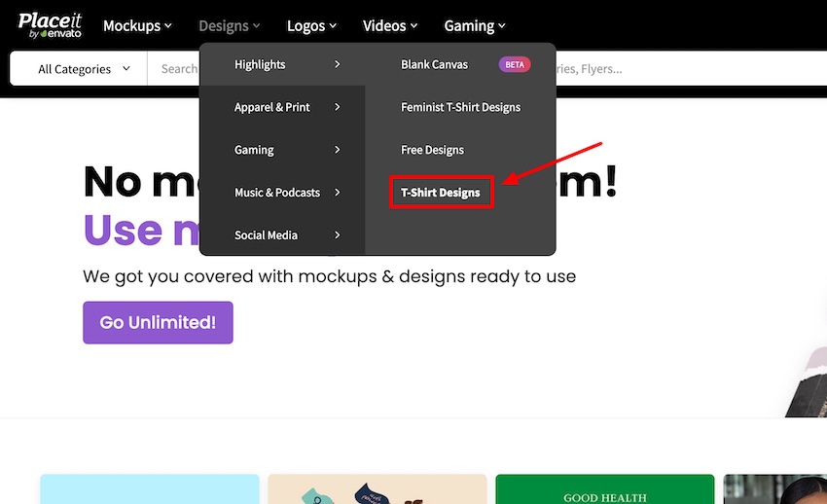The image size is (827, 504).
Task: Select Music & Podcasts menu item
Action: click(277, 193)
